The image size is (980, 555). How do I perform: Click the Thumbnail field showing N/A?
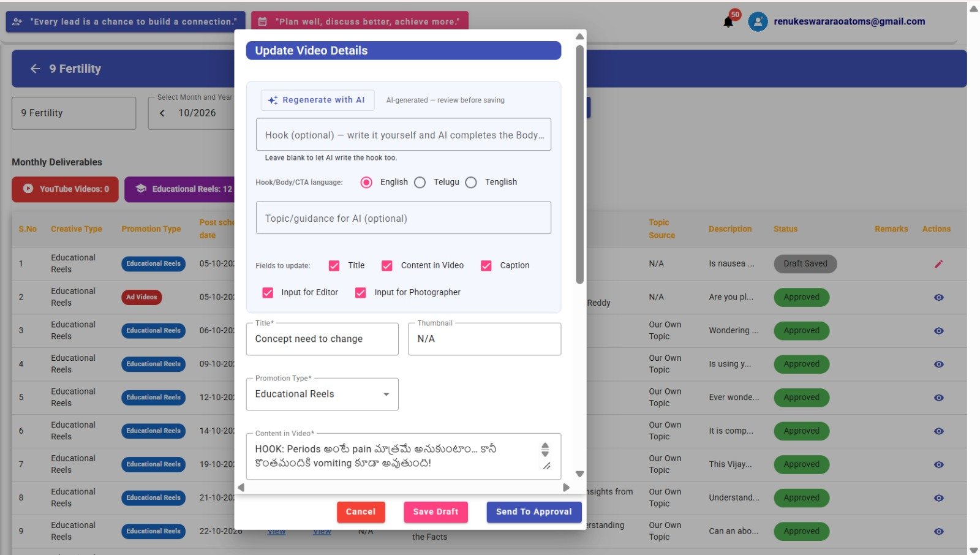(x=484, y=339)
